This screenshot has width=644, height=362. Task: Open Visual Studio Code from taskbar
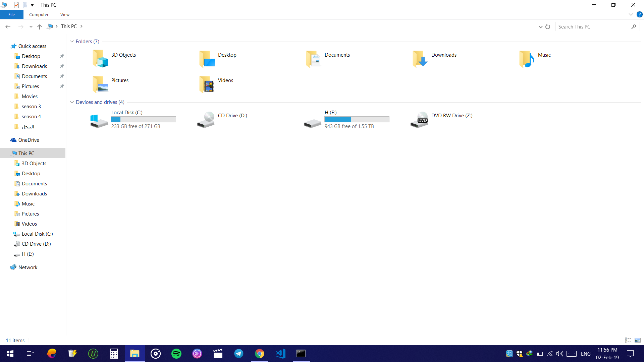tap(280, 354)
